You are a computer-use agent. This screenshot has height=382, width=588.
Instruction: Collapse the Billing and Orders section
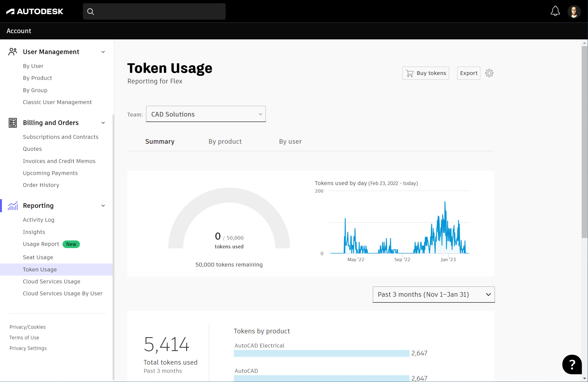tap(103, 123)
